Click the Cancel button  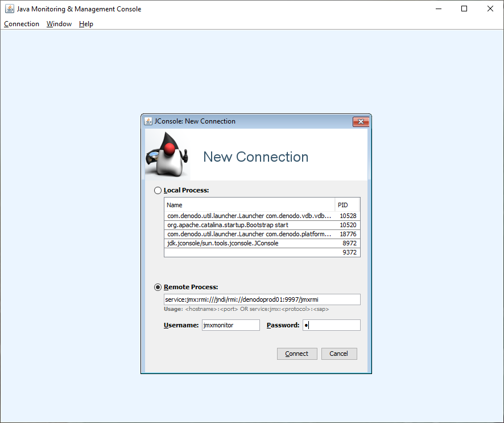(x=339, y=354)
